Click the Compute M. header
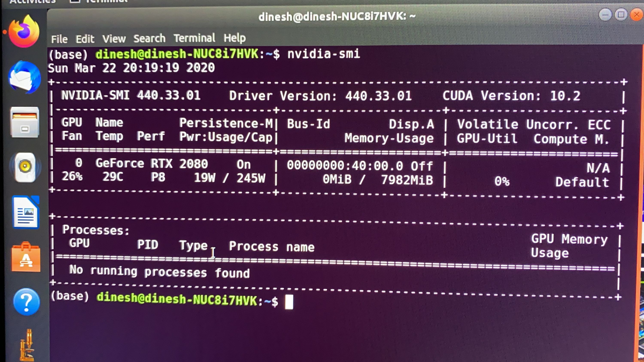 (571, 139)
